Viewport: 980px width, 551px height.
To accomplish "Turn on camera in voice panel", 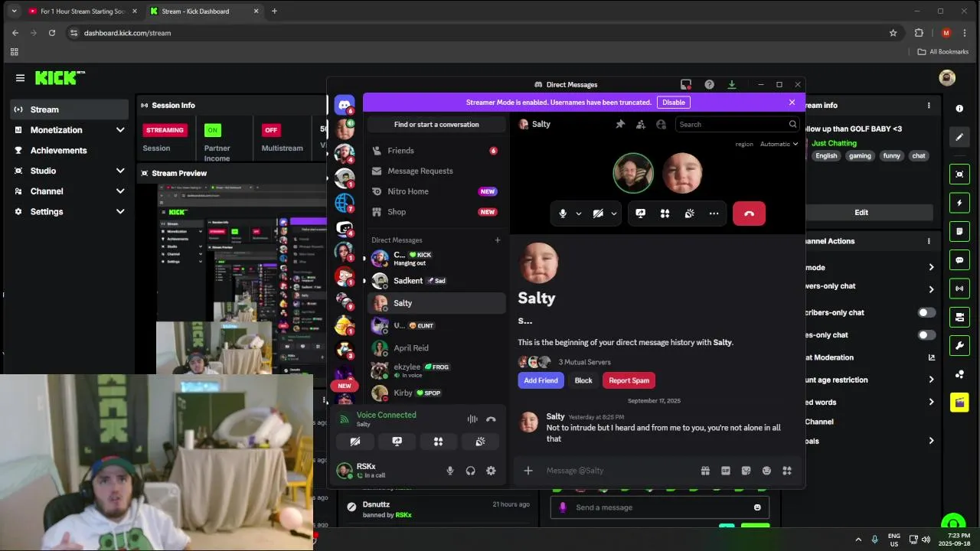I will click(355, 442).
